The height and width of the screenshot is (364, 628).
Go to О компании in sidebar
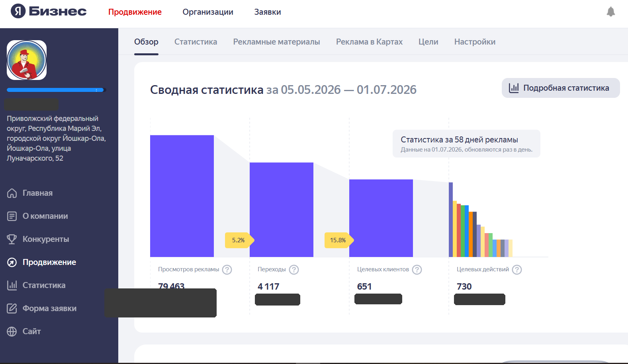[x=45, y=216]
